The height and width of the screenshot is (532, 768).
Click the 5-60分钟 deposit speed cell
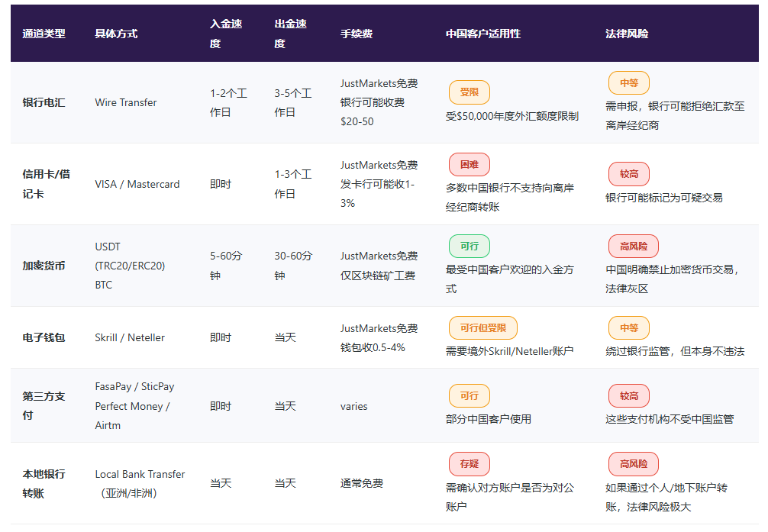pos(226,266)
